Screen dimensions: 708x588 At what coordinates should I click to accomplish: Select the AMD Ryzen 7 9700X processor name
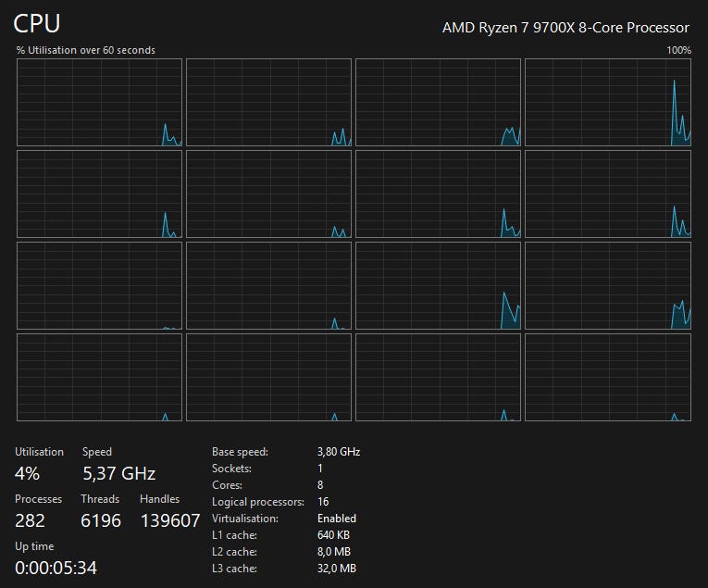point(565,28)
